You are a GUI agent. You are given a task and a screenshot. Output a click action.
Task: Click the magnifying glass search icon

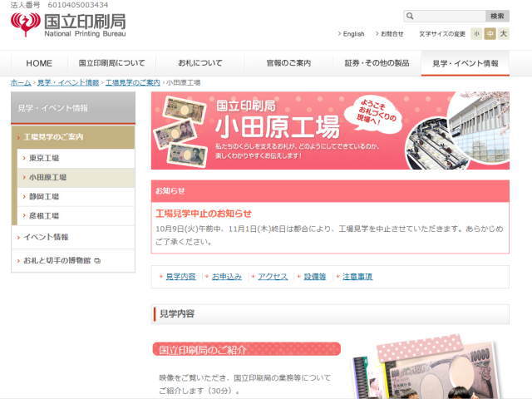[410, 16]
